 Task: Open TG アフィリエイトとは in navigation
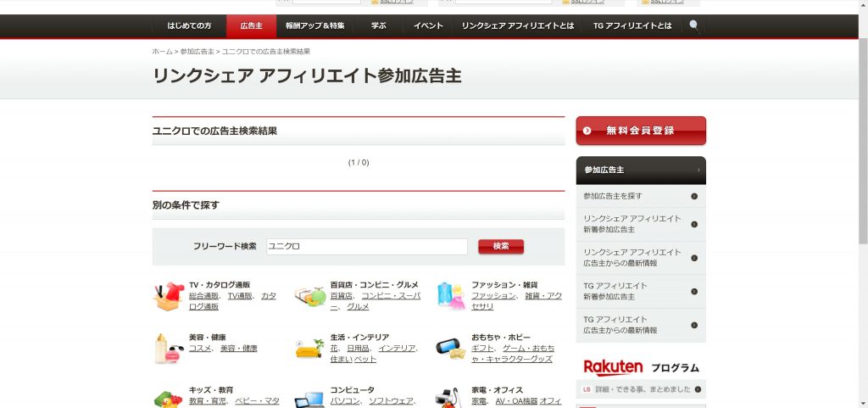click(632, 25)
